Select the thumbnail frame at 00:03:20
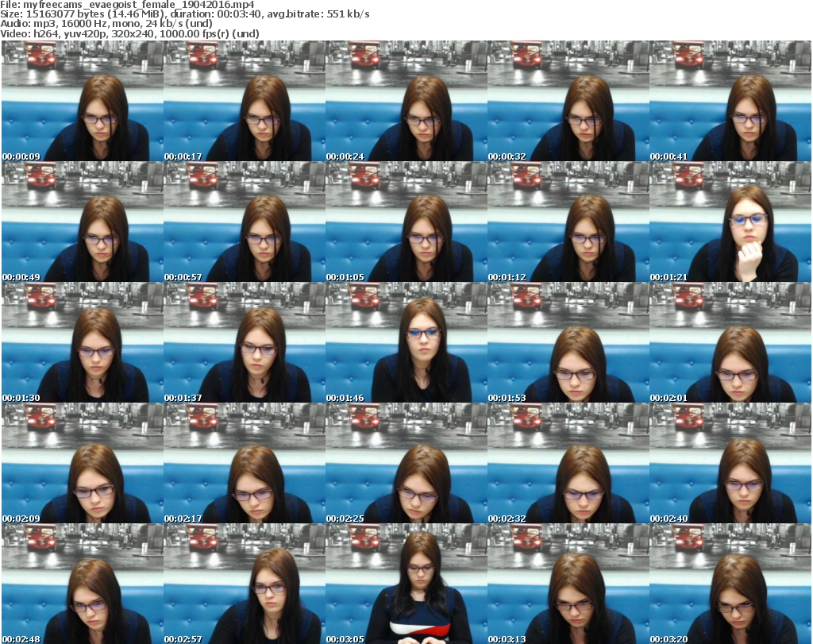The height and width of the screenshot is (644, 813). coord(730,584)
